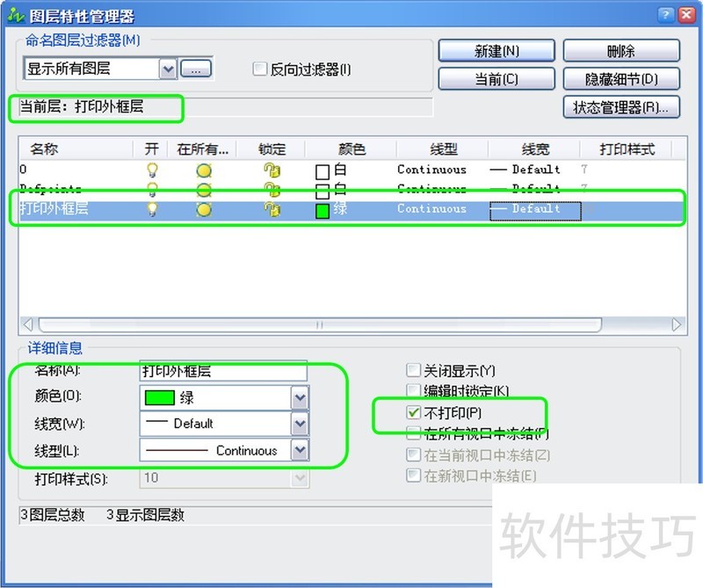This screenshot has width=703, height=588.
Task: Uncheck the 不打印(P) checkbox
Action: click(413, 412)
